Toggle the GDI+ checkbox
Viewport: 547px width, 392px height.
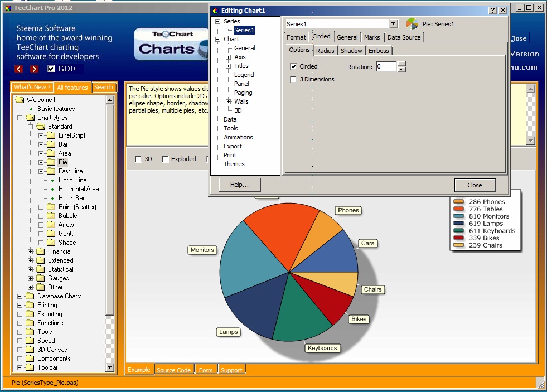tap(51, 69)
